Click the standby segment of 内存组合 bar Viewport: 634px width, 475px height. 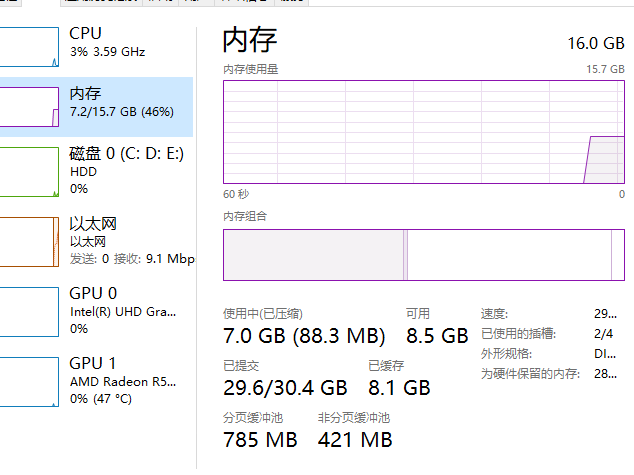coord(508,255)
